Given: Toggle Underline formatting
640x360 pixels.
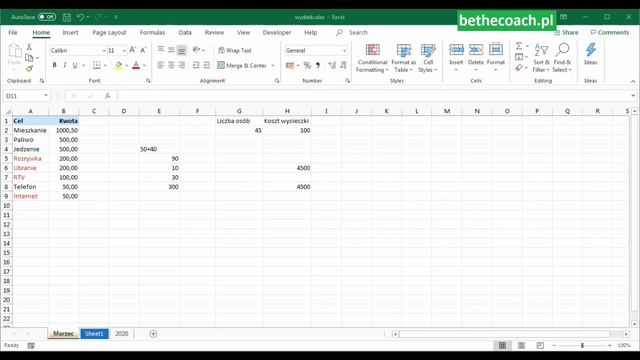Looking at the screenshot, I should tap(75, 65).
